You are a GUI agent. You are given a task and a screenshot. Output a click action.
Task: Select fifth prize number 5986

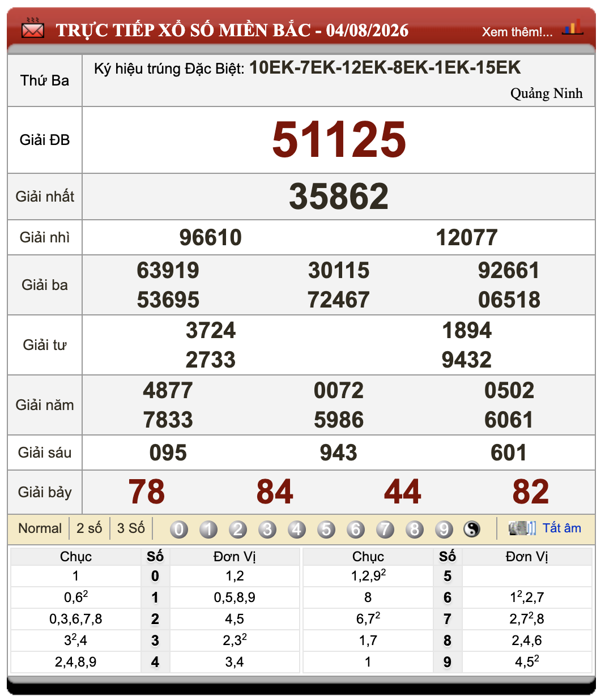point(339,420)
